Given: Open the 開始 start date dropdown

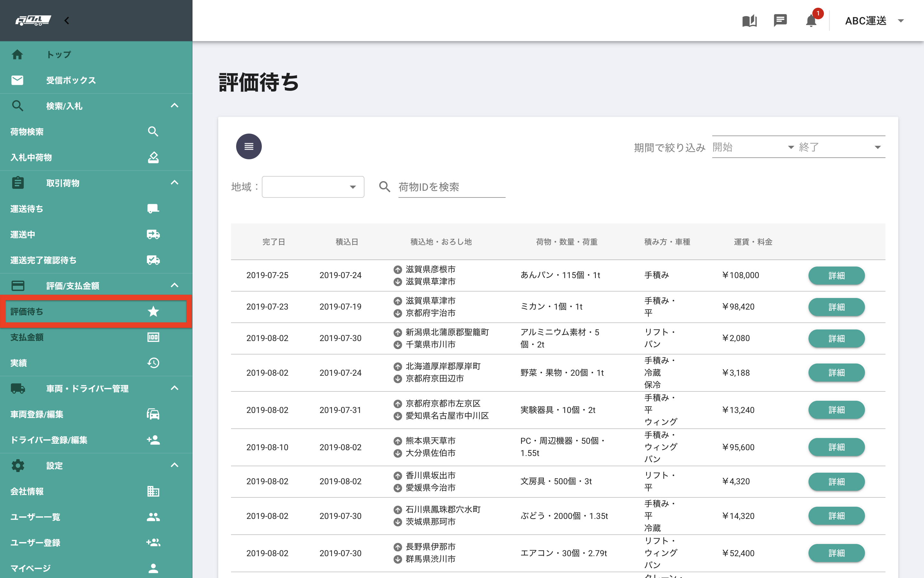Looking at the screenshot, I should tap(753, 147).
